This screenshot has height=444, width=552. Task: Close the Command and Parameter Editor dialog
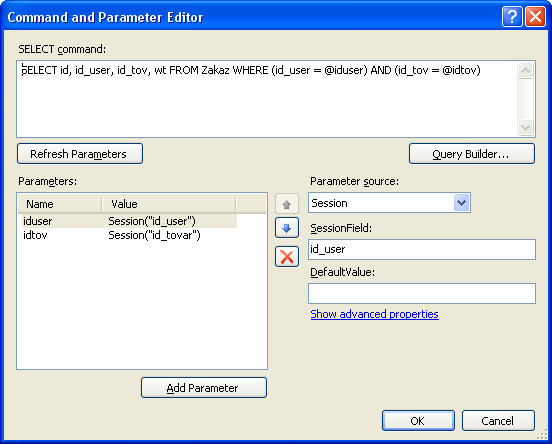tap(535, 17)
